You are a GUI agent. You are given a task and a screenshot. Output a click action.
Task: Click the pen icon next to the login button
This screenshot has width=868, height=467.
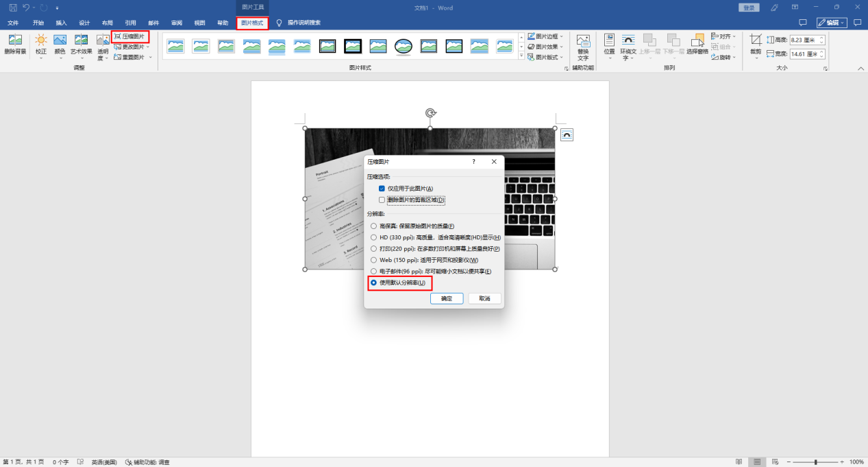pyautogui.click(x=775, y=8)
